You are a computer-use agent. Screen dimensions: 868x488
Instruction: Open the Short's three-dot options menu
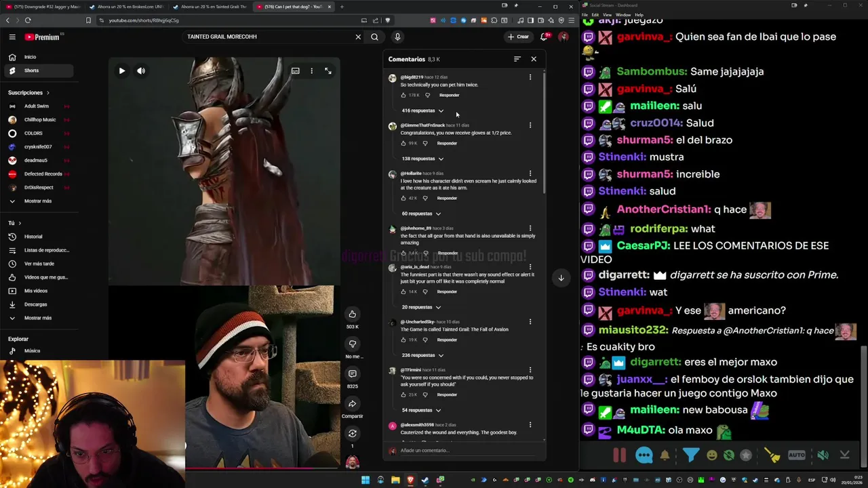click(312, 70)
